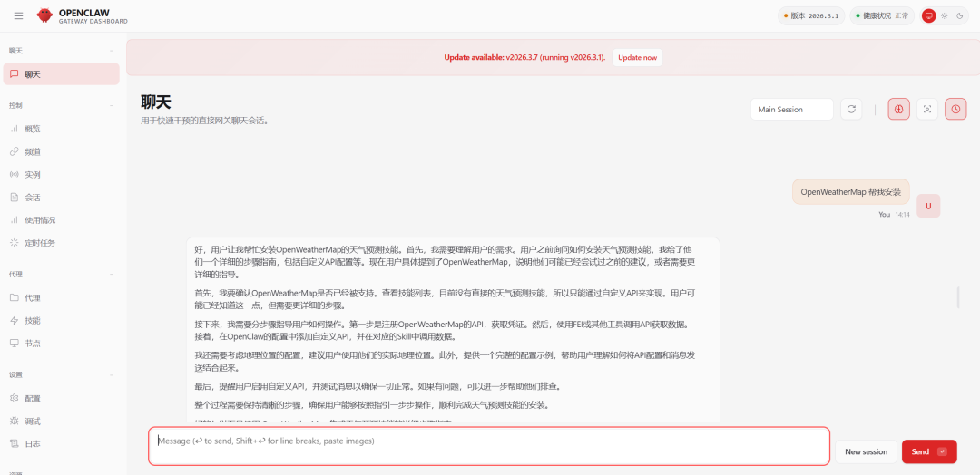Open the 实例 instances page
Viewport: 980px width, 475px height.
[62, 175]
